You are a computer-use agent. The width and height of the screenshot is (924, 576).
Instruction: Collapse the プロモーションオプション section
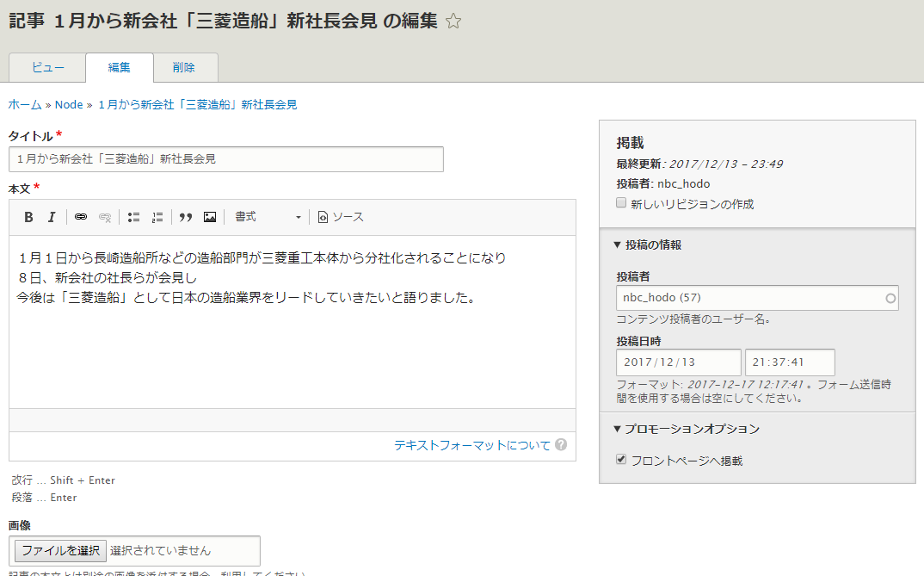coord(687,429)
